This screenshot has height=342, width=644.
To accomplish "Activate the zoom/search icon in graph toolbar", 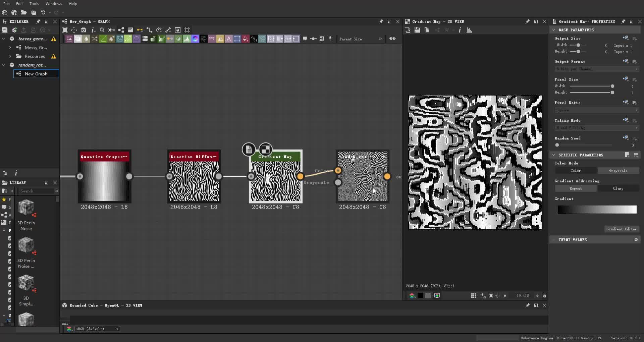I will click(x=102, y=30).
